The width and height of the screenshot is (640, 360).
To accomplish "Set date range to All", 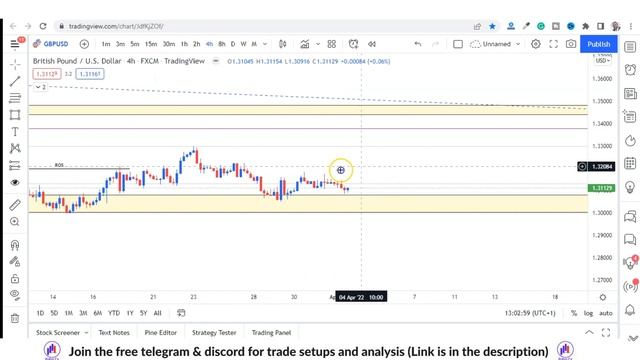I will 157,313.
